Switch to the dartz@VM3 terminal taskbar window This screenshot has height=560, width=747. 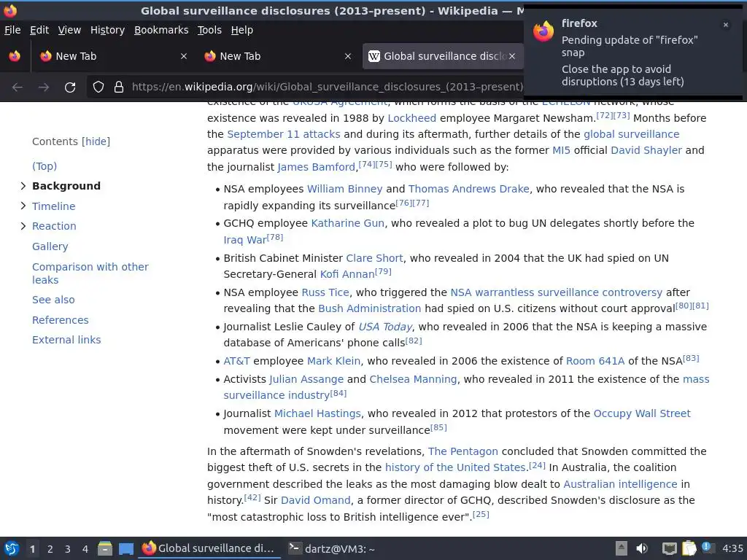pos(332,548)
